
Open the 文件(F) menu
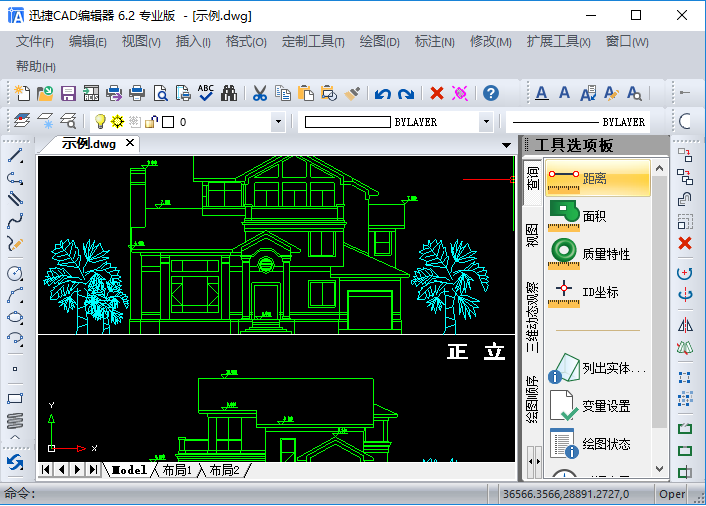35,42
